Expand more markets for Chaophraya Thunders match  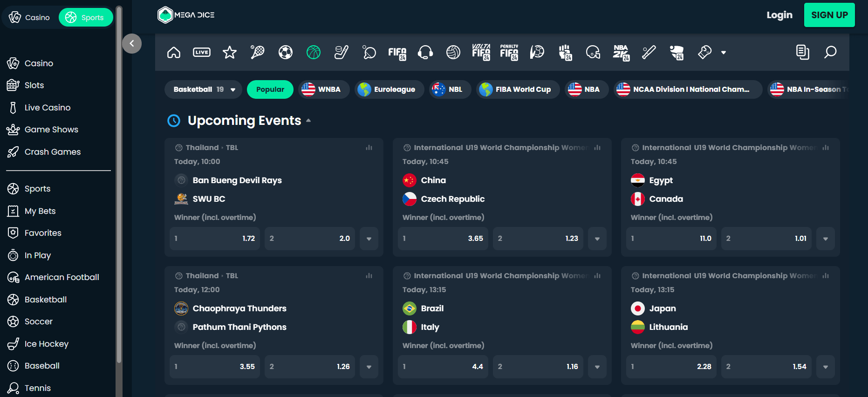click(369, 367)
